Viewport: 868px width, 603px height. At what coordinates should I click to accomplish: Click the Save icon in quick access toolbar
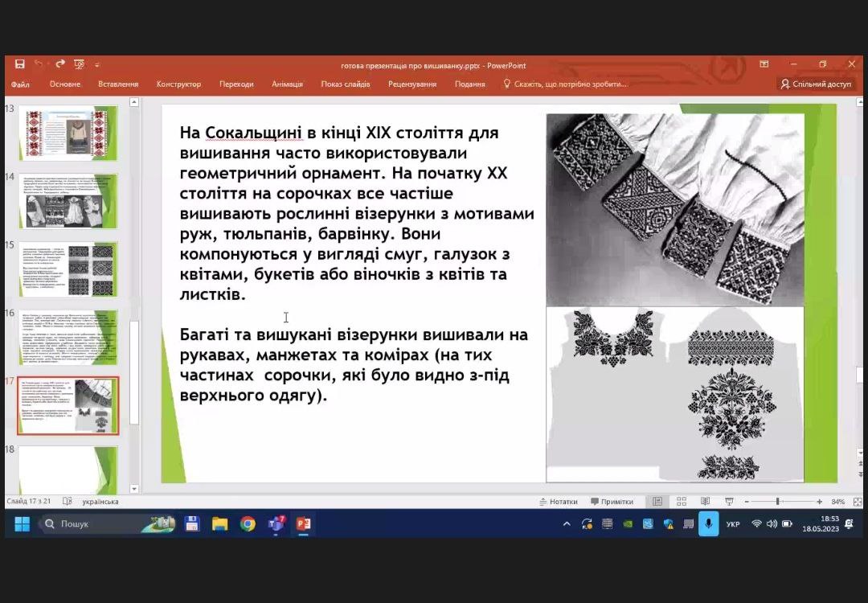(x=19, y=64)
